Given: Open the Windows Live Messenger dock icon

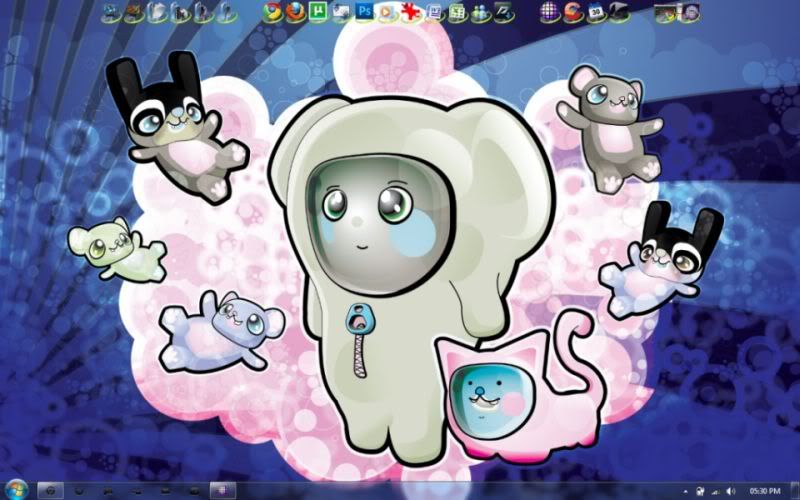Looking at the screenshot, I should coord(481,12).
